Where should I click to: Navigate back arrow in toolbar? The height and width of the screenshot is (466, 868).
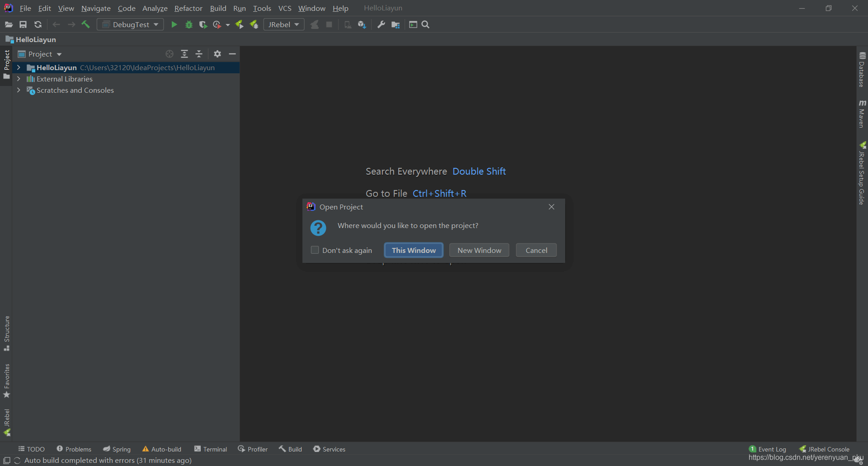click(57, 24)
